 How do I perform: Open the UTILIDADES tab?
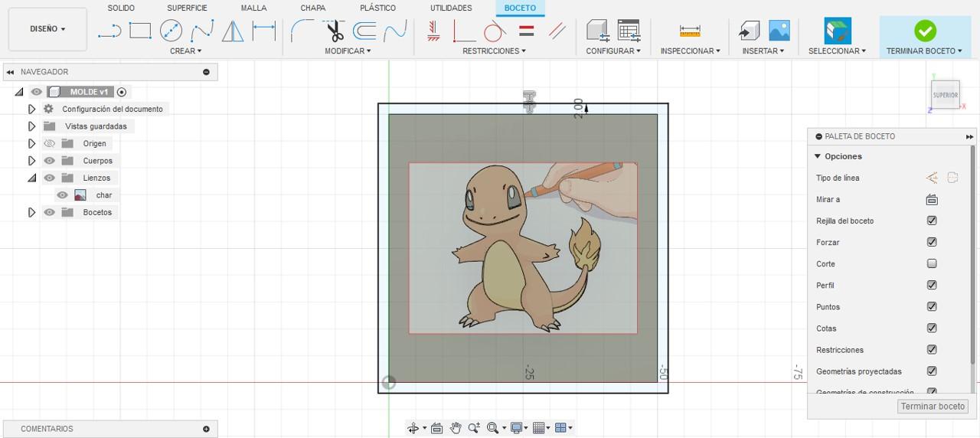pos(451,8)
